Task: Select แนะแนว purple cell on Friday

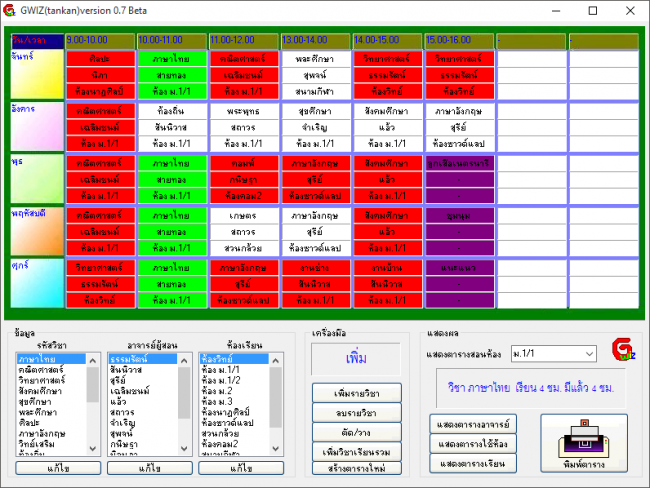Action: click(459, 267)
